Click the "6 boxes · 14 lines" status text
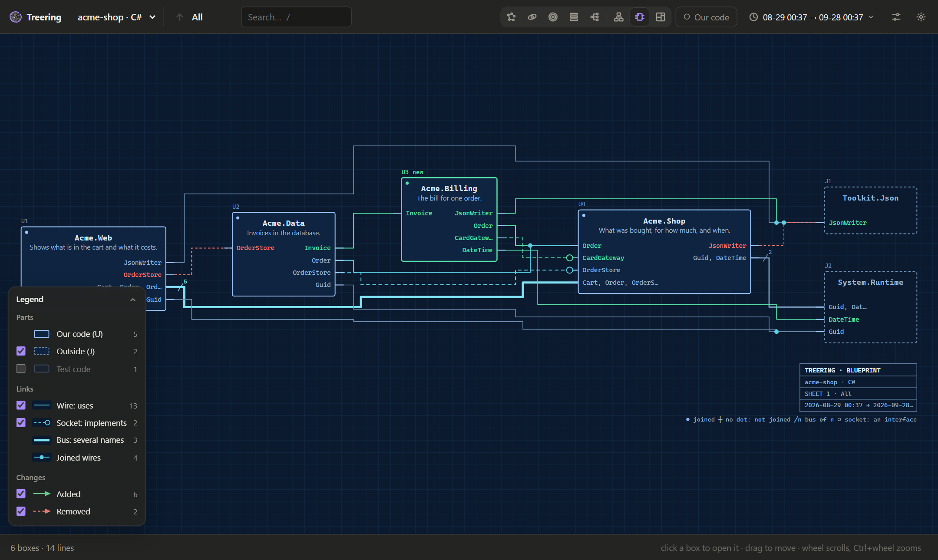Viewport: 938px width, 560px height. point(42,548)
